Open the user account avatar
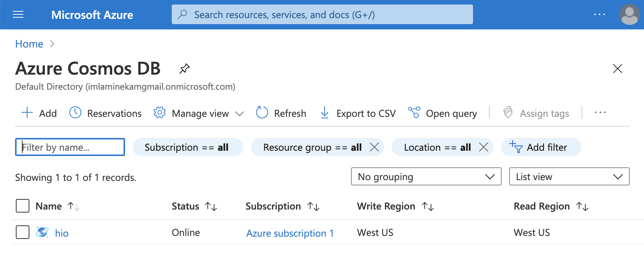644x254 pixels. tap(629, 14)
